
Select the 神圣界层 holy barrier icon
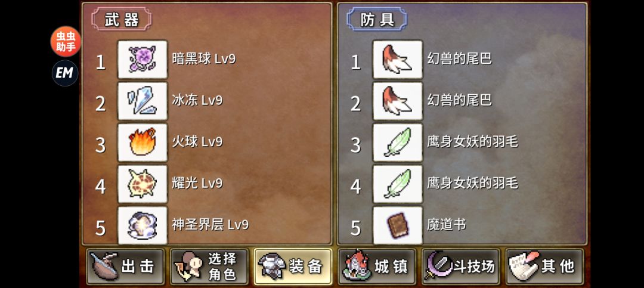coord(143,225)
